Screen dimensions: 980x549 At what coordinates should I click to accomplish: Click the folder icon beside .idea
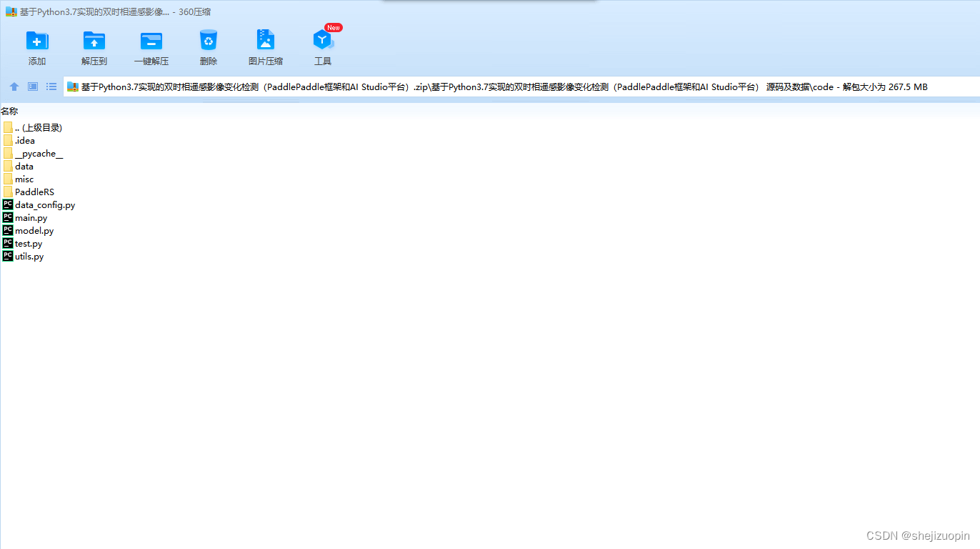pyautogui.click(x=8, y=140)
